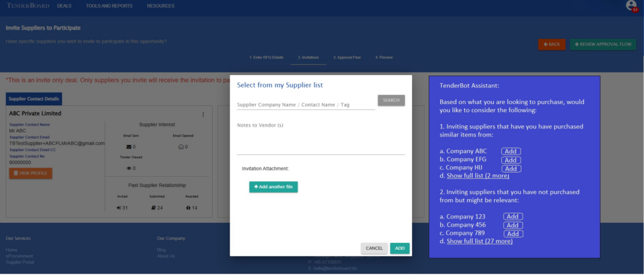Click the Supplier Company Name search field
This screenshot has width=644, height=277.
tap(305, 105)
